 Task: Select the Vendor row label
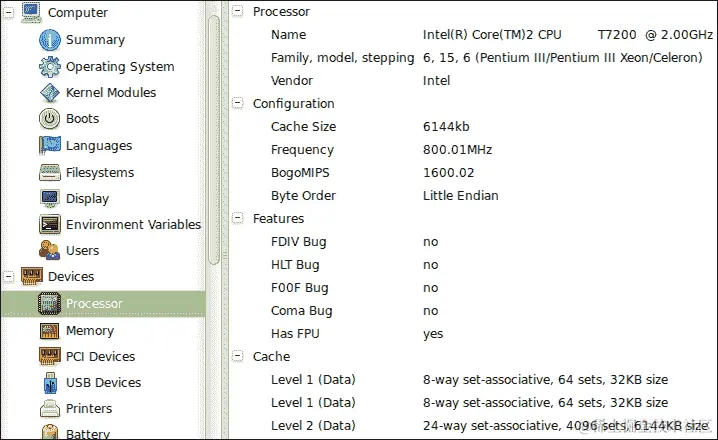tap(292, 81)
